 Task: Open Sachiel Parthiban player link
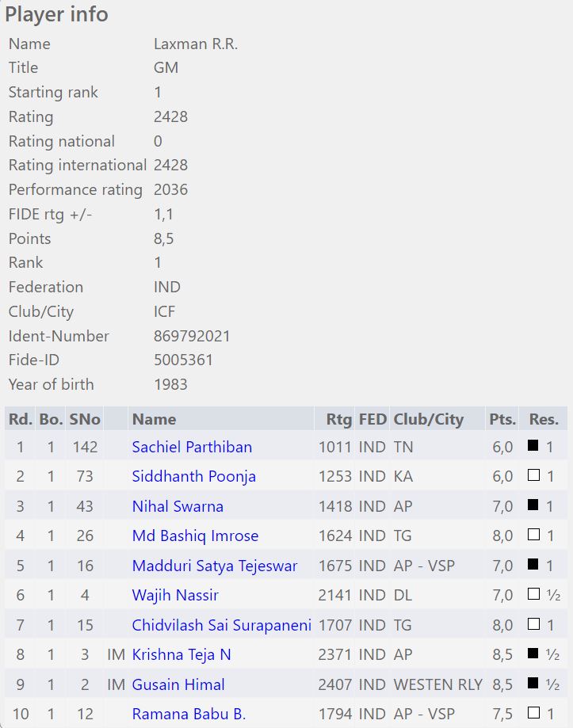(192, 447)
